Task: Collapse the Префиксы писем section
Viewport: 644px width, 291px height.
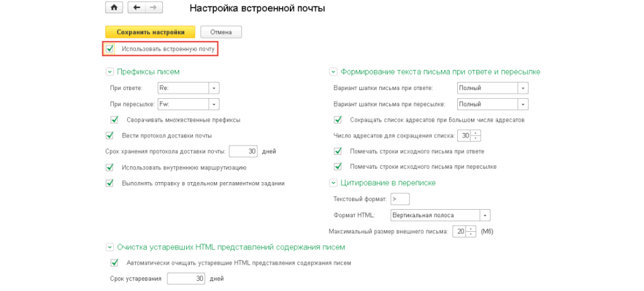Action: pos(109,72)
